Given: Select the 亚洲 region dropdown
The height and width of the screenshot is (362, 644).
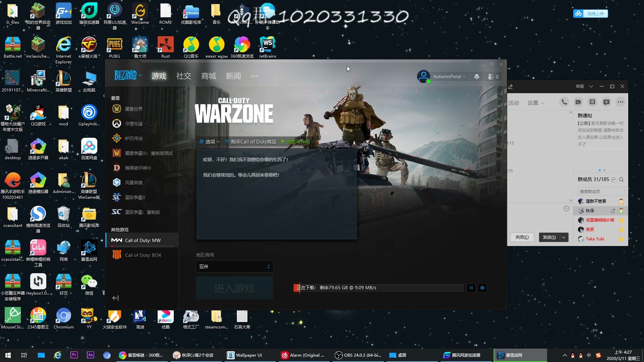Looking at the screenshot, I should pos(234,266).
